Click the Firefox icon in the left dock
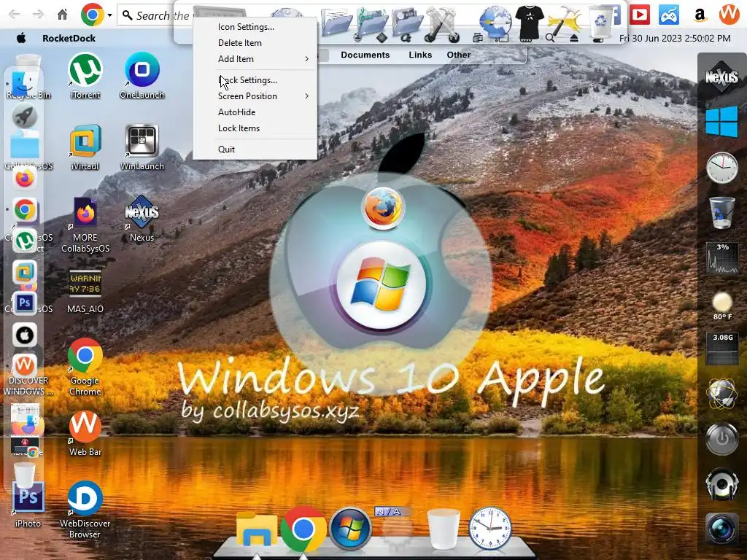747x560 pixels. tap(25, 178)
